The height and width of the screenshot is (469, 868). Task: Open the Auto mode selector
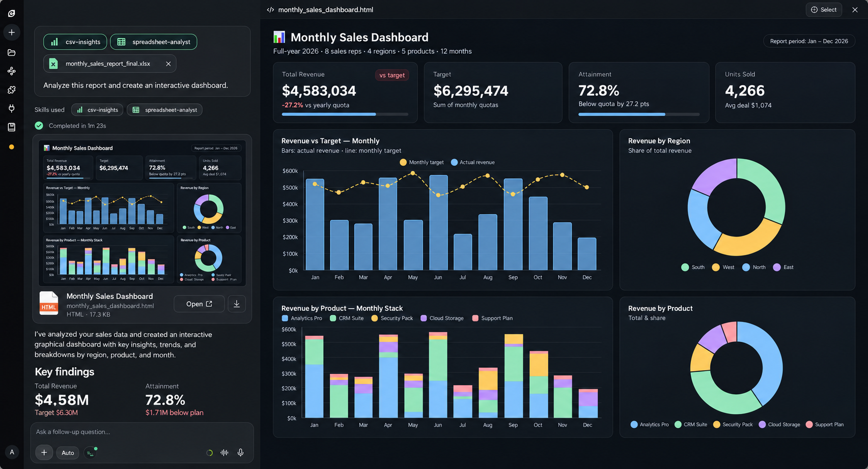[68, 453]
